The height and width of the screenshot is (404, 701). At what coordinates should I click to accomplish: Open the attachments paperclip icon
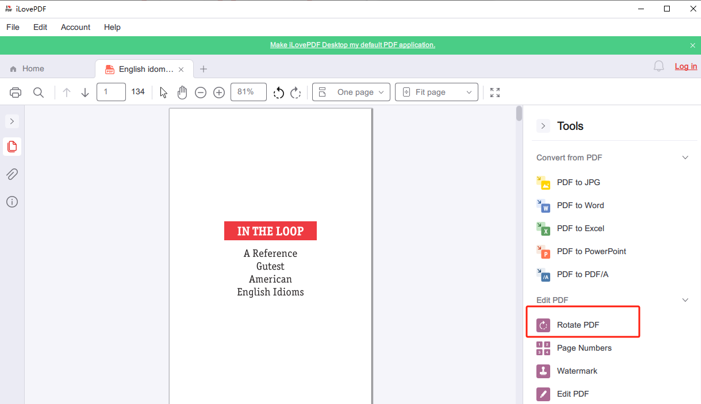12,174
